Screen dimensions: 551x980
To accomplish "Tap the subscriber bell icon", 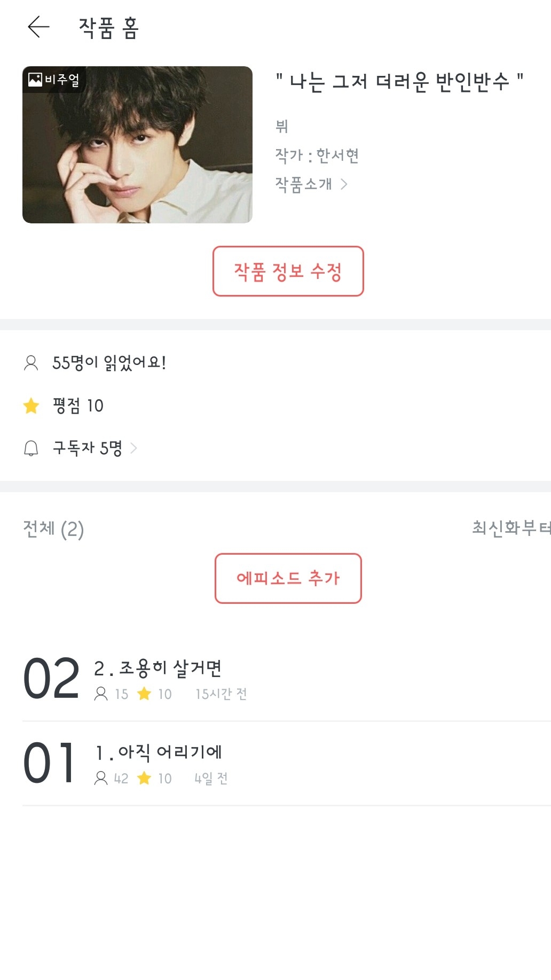I will [x=31, y=448].
